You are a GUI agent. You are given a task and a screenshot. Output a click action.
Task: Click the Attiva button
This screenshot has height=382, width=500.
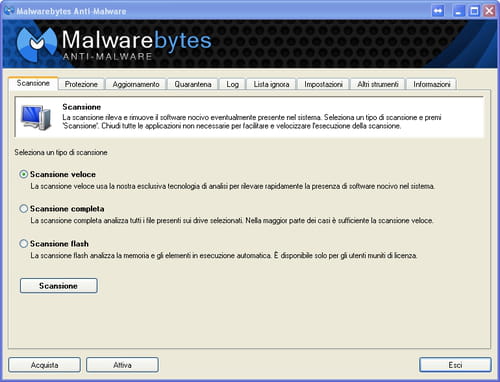(x=122, y=365)
